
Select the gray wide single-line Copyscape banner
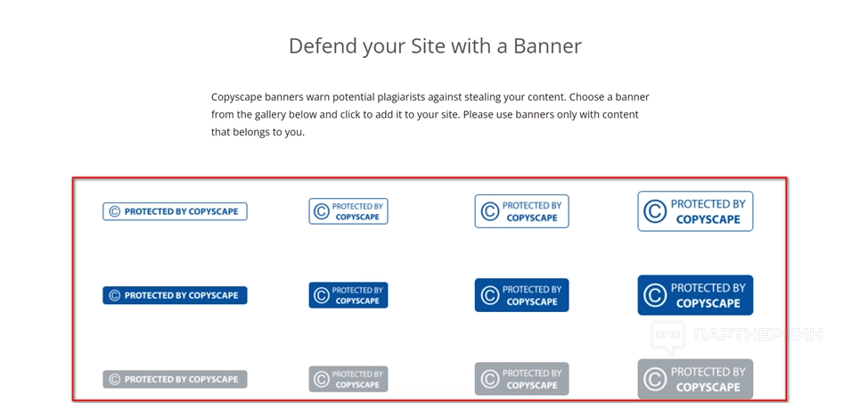coord(175,379)
